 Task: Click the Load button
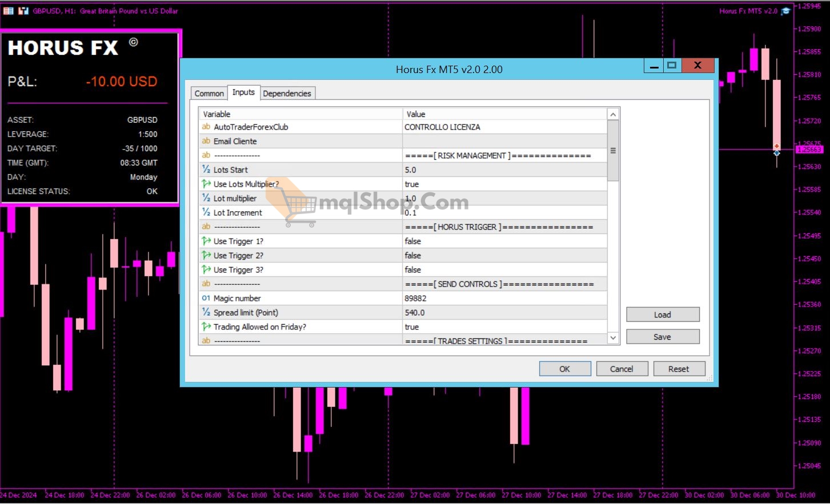(x=663, y=315)
